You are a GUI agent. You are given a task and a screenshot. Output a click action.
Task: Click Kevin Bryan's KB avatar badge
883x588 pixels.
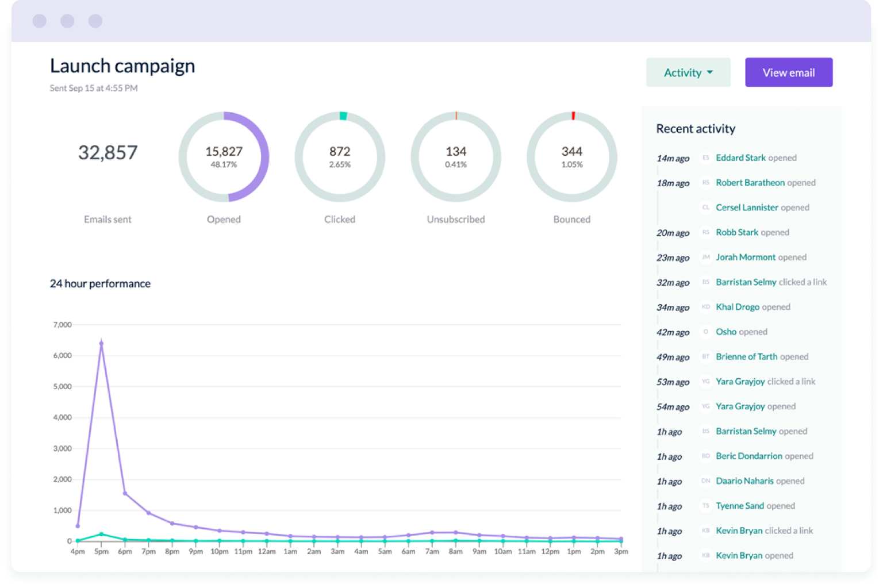pos(705,531)
